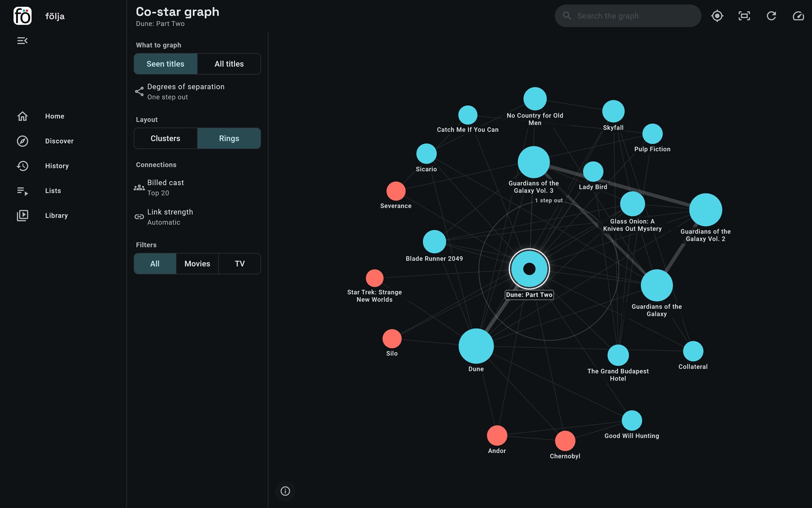812x508 pixels.
Task: Select Seen titles option
Action: coord(166,64)
